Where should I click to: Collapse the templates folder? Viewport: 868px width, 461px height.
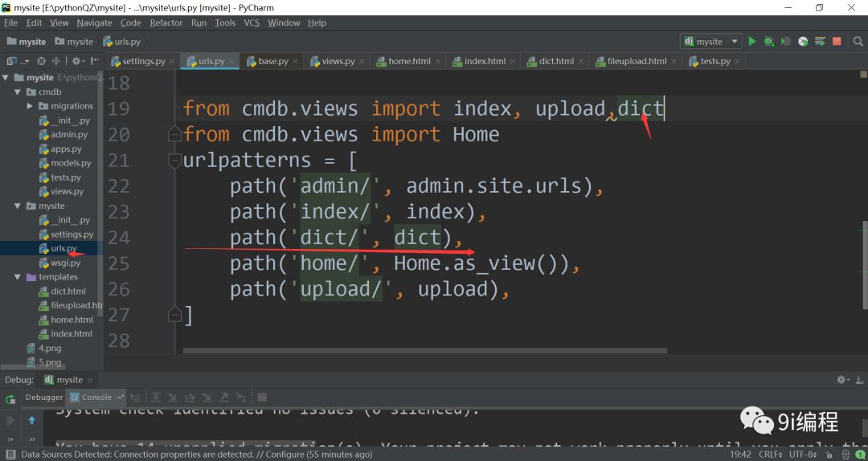click(x=18, y=277)
